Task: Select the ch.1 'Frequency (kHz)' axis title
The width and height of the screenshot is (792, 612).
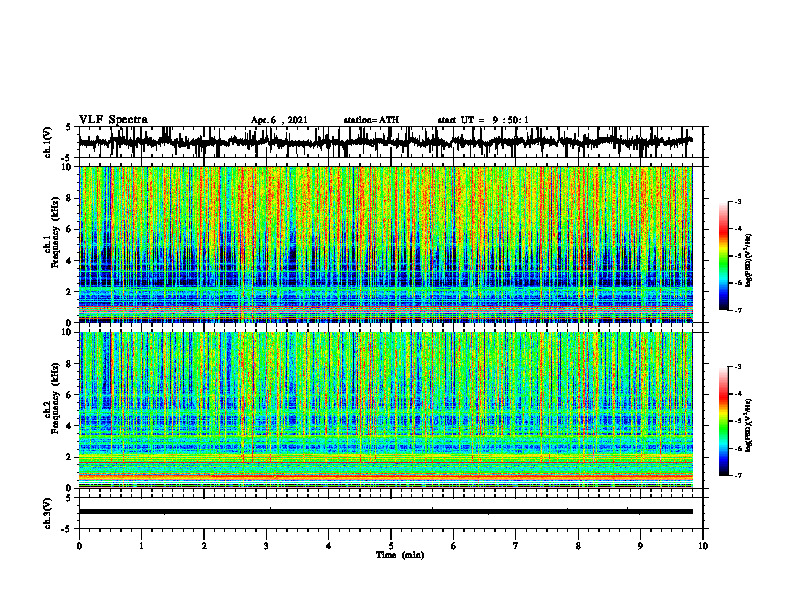Action: 55,232
